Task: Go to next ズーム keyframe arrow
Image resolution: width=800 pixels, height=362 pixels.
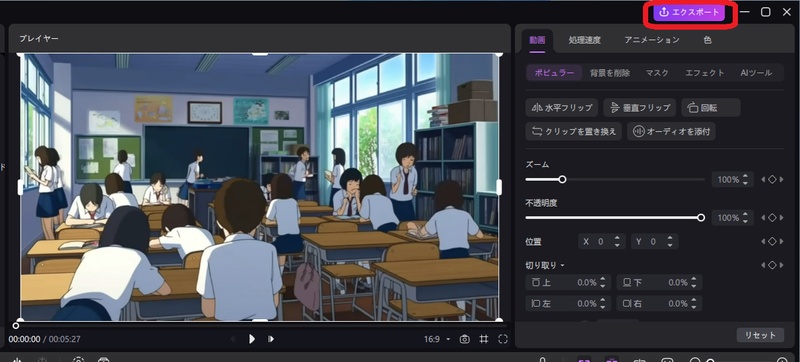Action: point(781,179)
